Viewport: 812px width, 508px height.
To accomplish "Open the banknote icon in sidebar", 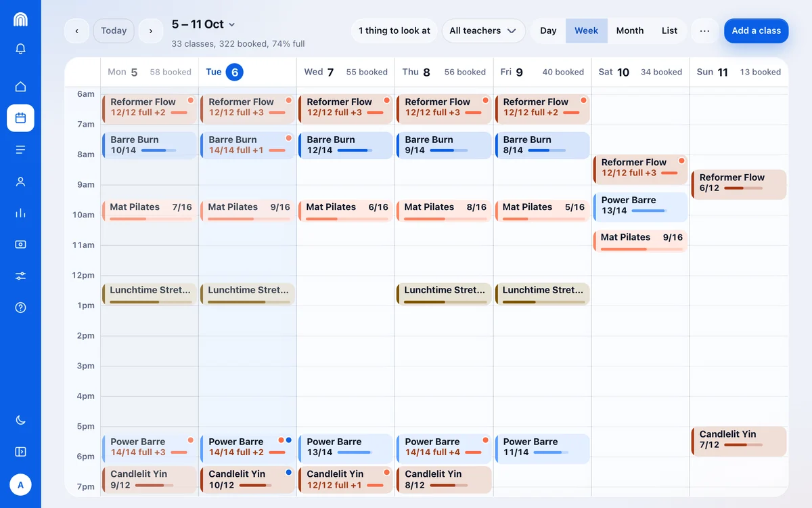I will [20, 245].
